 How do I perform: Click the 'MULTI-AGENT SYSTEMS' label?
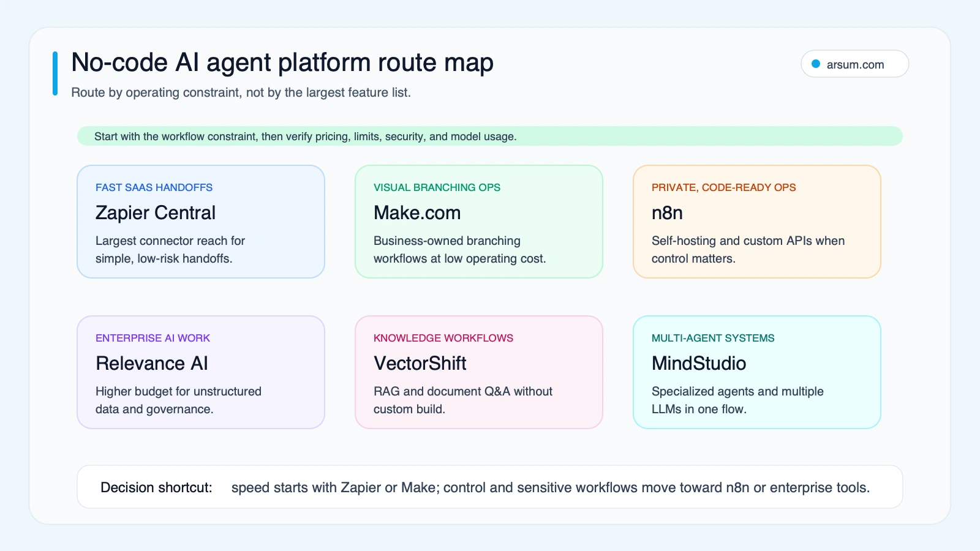[713, 338]
